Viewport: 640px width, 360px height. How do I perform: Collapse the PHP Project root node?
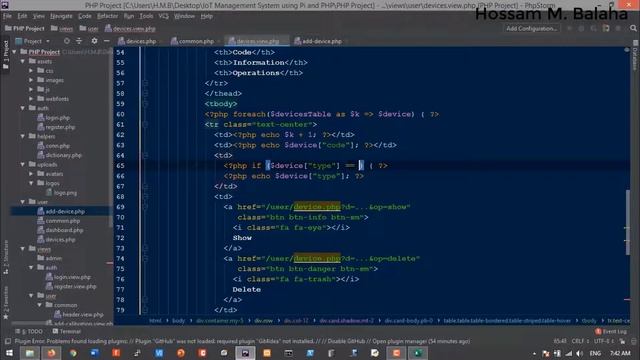[15, 52]
